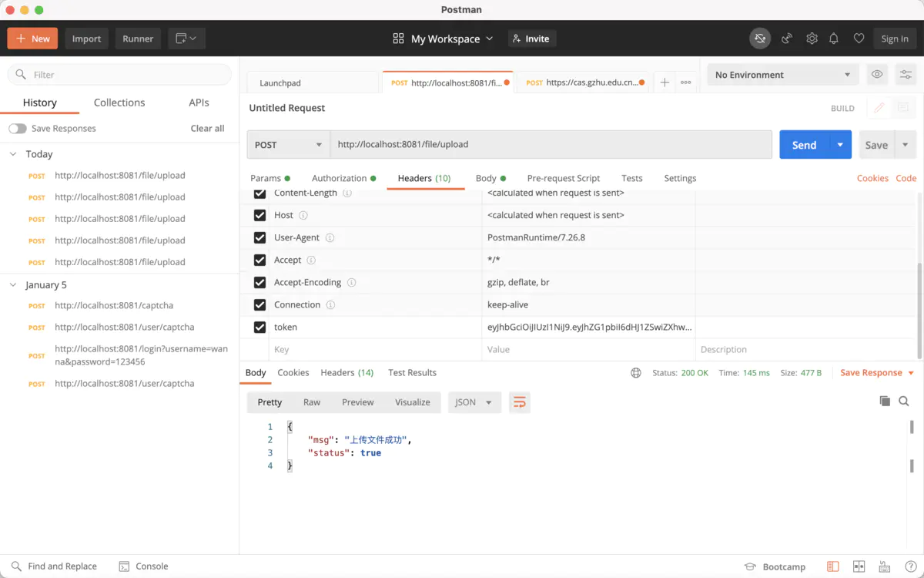Screen dimensions: 924x578
Task: Switch to the cas.gzhu.edu.cn request tab
Action: coord(584,82)
